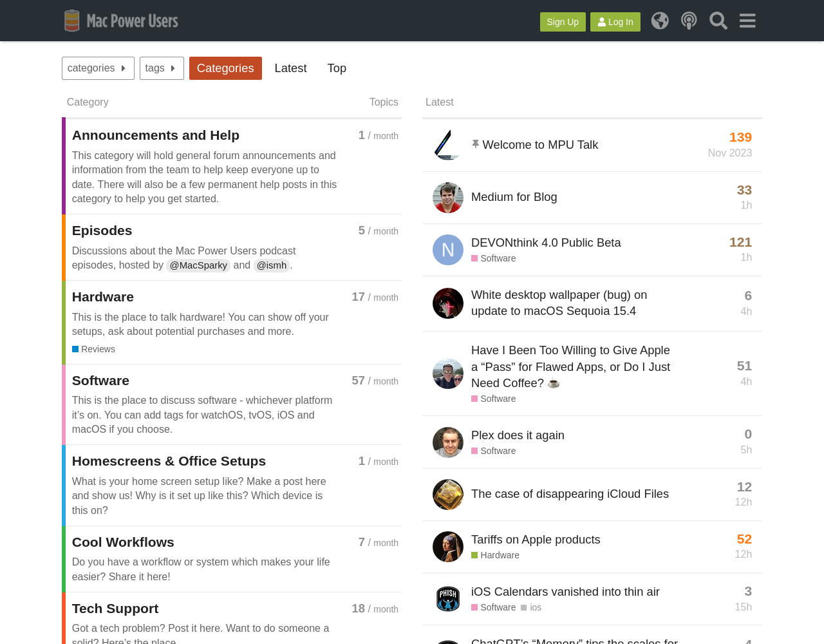Open the podcast icon in header
Image resolution: width=824 pixels, height=644 pixels.
(689, 21)
